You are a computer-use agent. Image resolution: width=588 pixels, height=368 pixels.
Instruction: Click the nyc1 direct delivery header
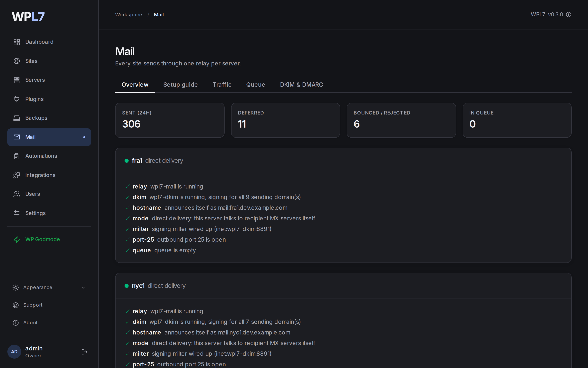[x=343, y=286]
